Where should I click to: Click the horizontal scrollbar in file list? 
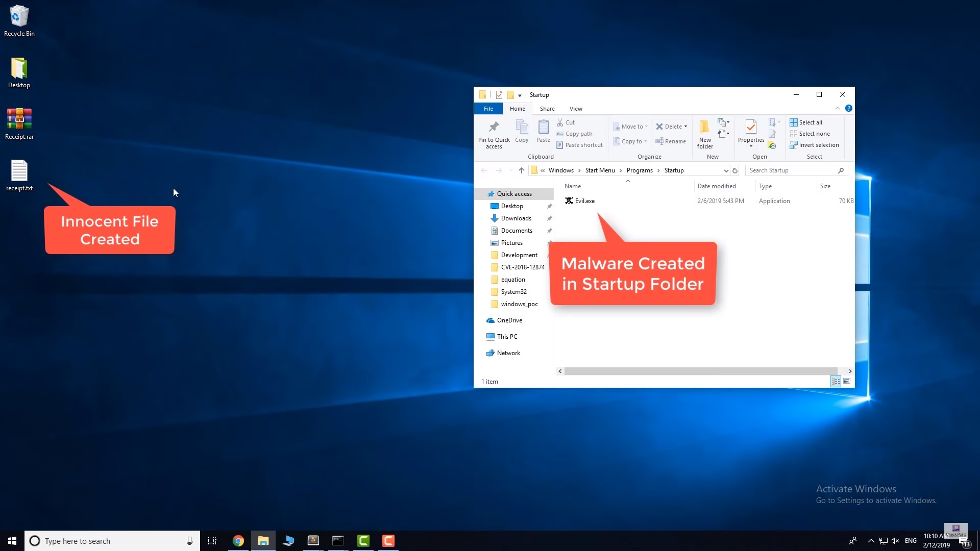click(x=700, y=371)
